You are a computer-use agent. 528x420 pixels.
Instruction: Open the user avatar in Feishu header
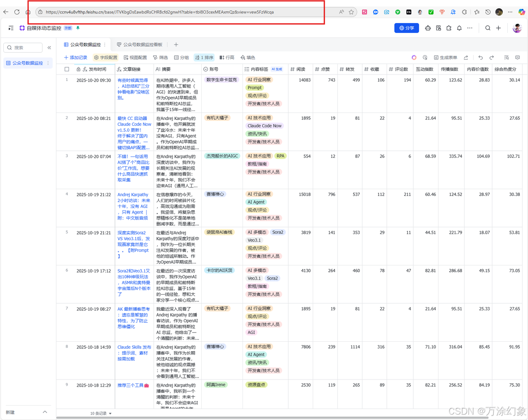(517, 28)
